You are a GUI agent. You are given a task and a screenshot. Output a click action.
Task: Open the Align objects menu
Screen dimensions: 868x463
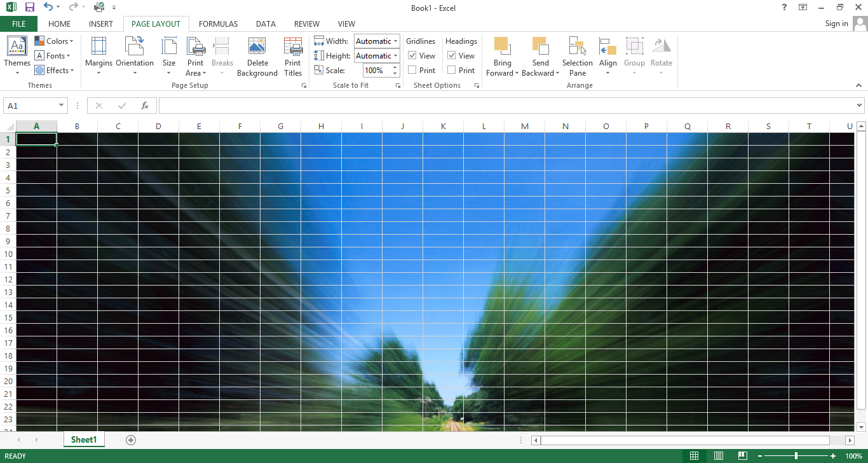[608, 55]
